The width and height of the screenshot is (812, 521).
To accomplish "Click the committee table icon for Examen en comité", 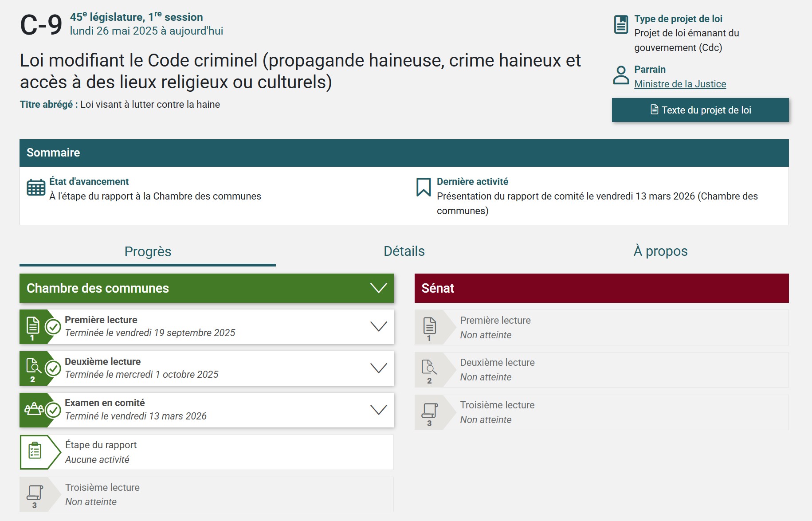I will (34, 409).
